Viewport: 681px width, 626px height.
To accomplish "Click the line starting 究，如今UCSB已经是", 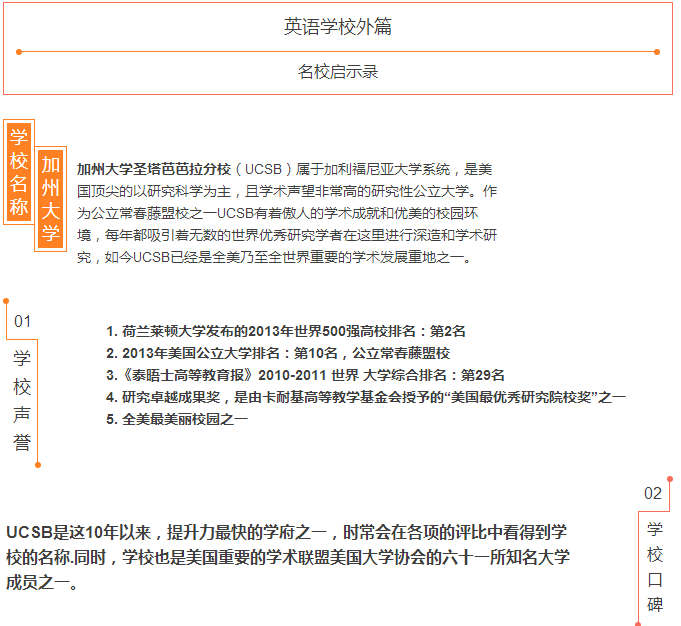I will click(x=274, y=258).
